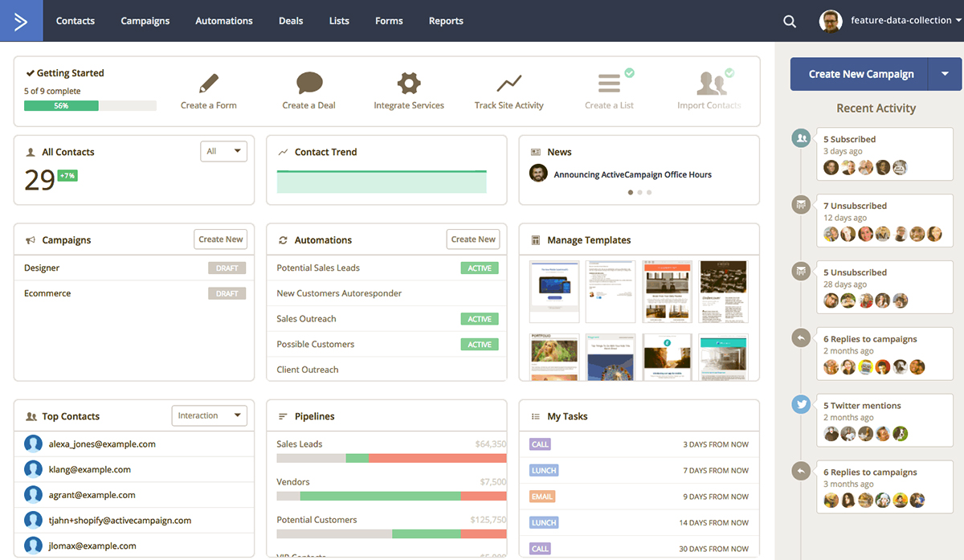
Task: Expand the arrow beside Create New Campaign
Action: [x=945, y=74]
